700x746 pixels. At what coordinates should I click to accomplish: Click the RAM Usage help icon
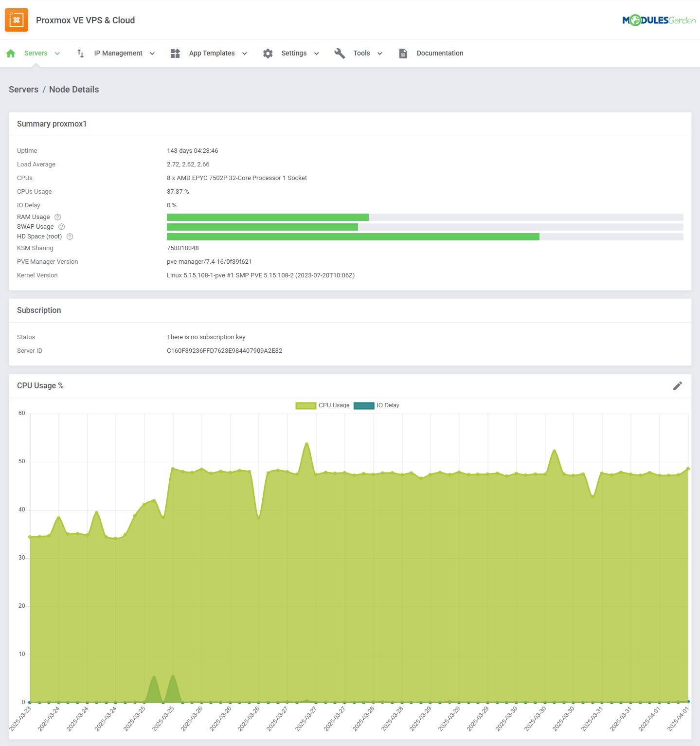tap(58, 217)
